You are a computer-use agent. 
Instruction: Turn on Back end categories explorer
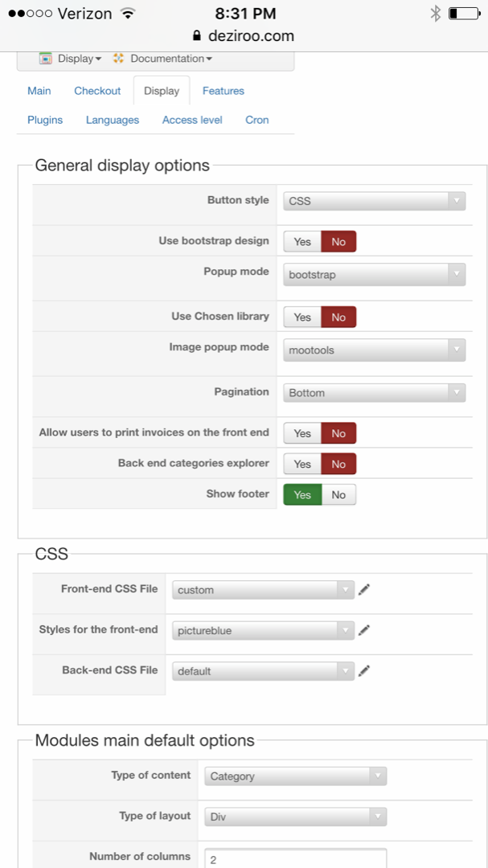302,465
